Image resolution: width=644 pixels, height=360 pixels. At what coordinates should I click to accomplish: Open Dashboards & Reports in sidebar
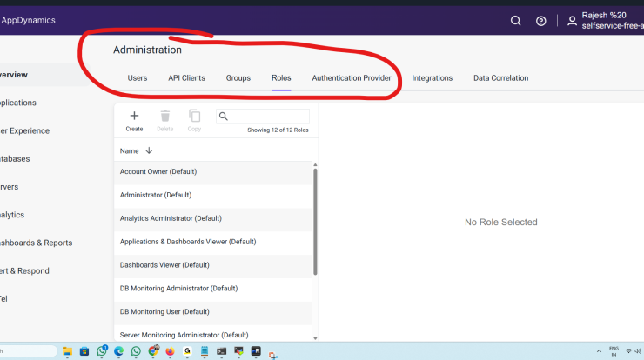tap(35, 243)
